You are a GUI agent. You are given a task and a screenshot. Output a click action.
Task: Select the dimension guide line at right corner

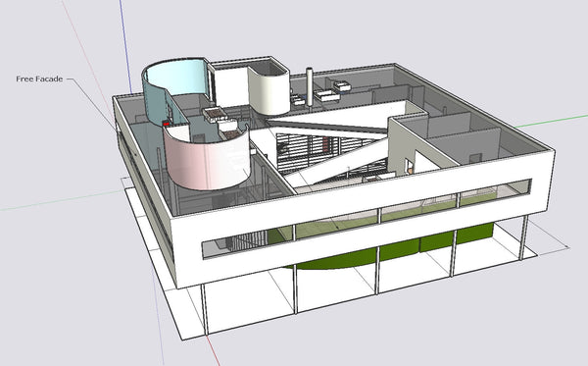click(x=550, y=235)
